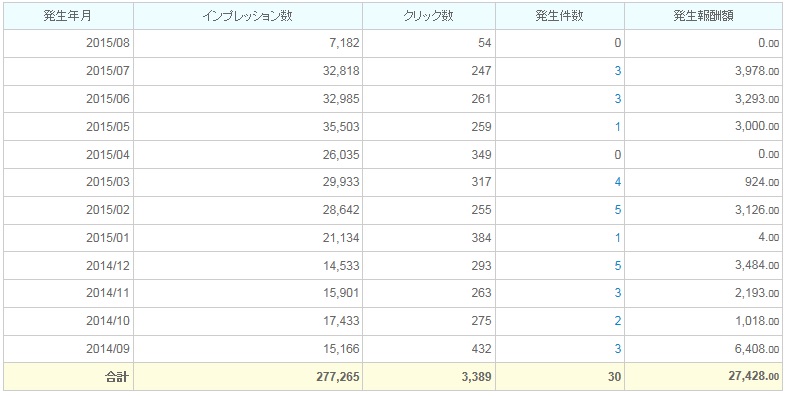Viewport: 786px width, 396px height.
Task: Click the 発生報酬額 column header
Action: (x=703, y=16)
